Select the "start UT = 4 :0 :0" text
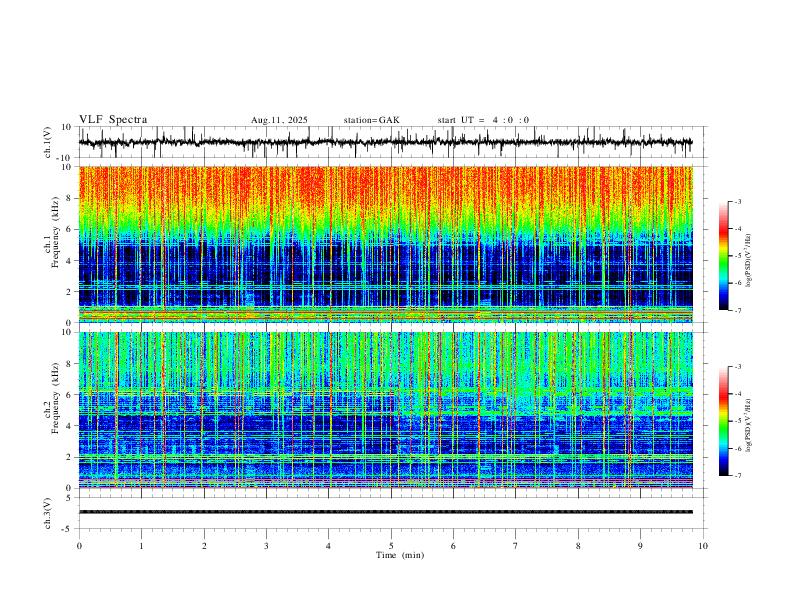 click(x=483, y=120)
